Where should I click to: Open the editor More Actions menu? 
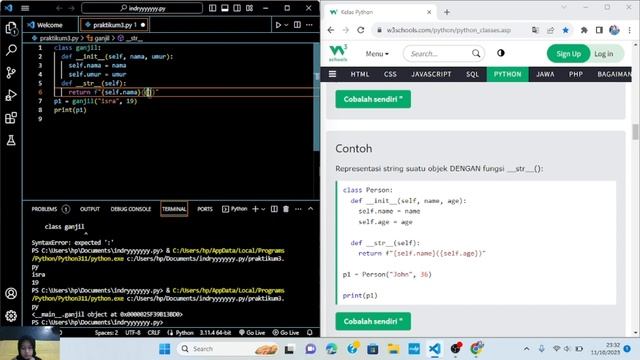coord(309,25)
